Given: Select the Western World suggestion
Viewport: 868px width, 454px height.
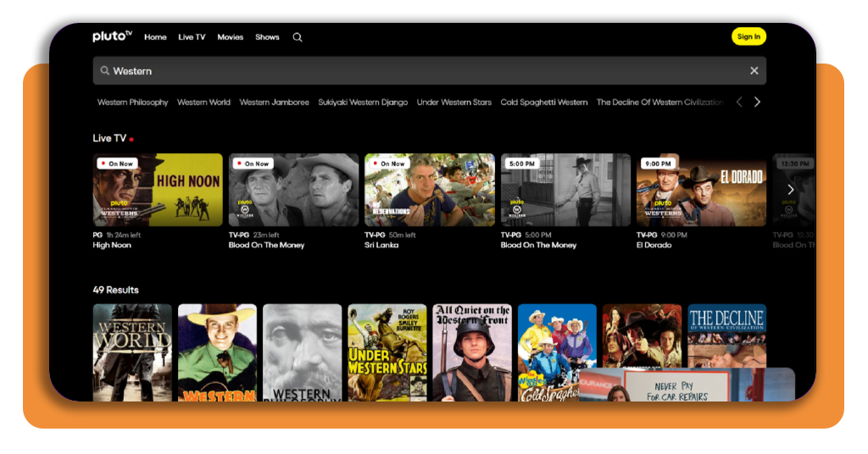Looking at the screenshot, I should [x=203, y=102].
